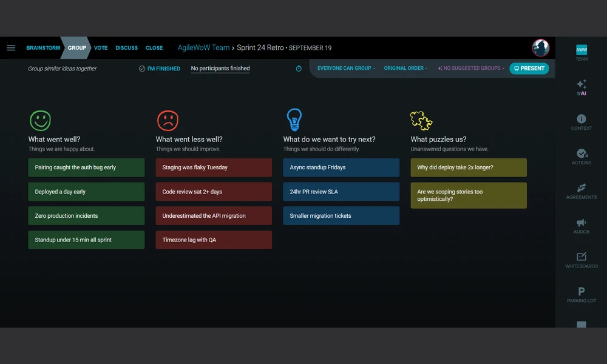Viewport: 607px width, 364px height.
Task: Select 'Are we scoping stories too optimistically?' card
Action: point(469,195)
